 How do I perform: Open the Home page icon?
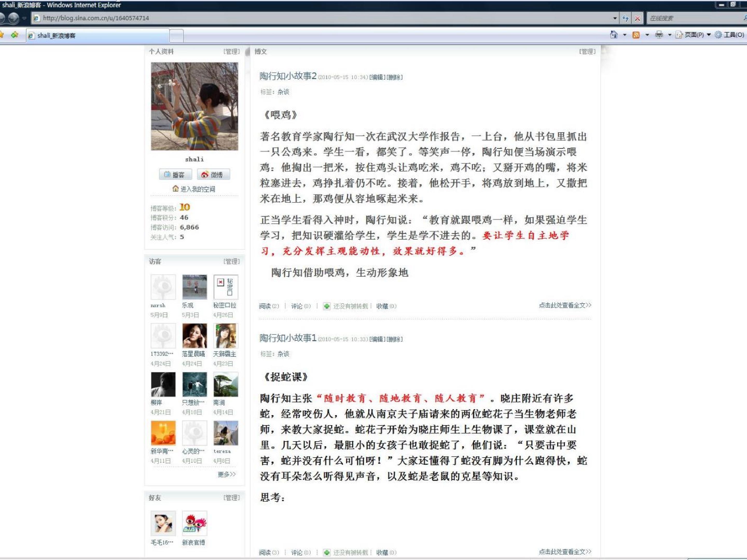[x=614, y=35]
